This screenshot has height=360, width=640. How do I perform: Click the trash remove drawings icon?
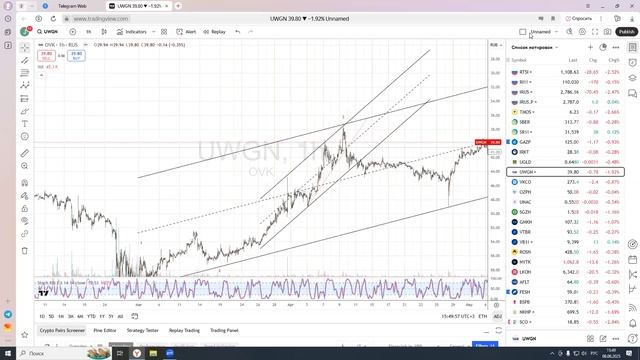pos(25,251)
